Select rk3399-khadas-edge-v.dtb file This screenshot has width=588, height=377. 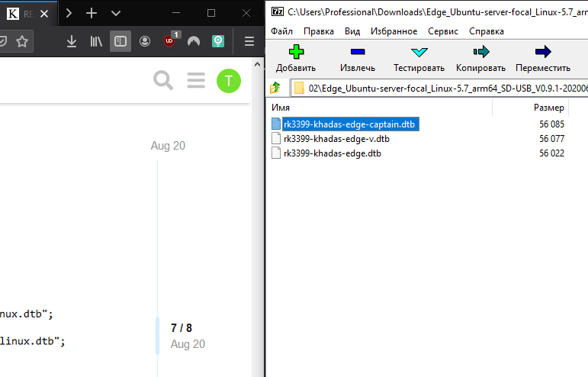[336, 139]
